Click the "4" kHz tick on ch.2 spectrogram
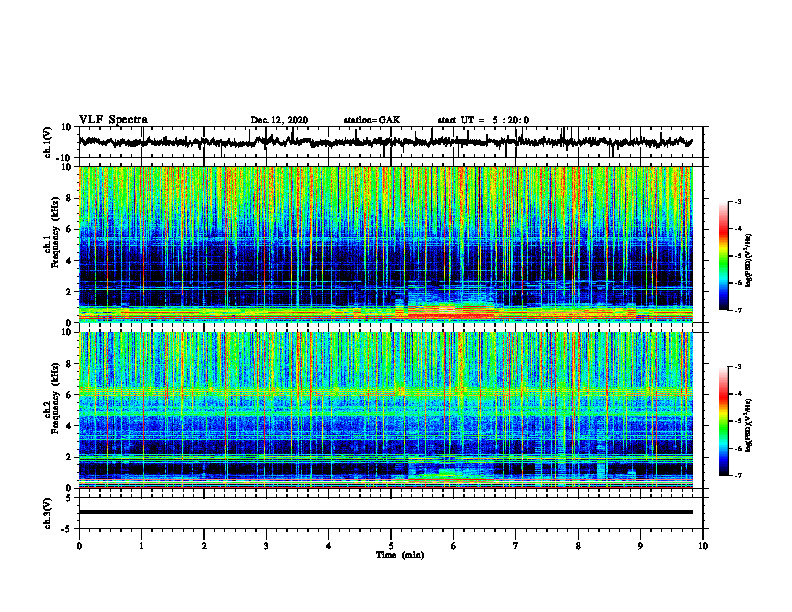This screenshot has width=792, height=612. (70, 426)
